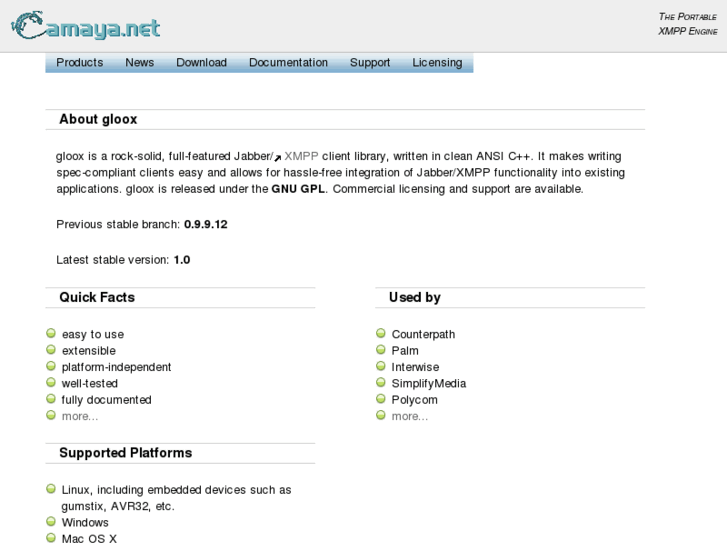Image resolution: width=727 pixels, height=545 pixels.
Task: Click the bold GNU GPL text
Action: [298, 189]
